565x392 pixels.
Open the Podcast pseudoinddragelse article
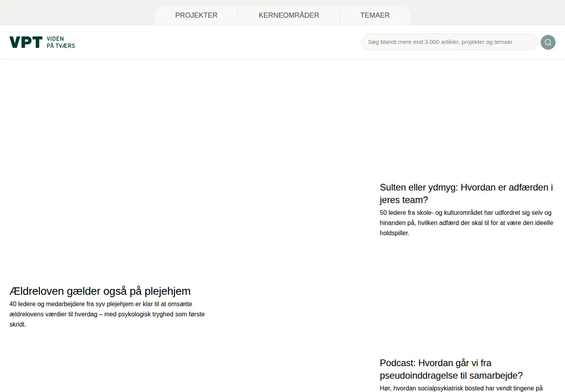click(x=451, y=369)
